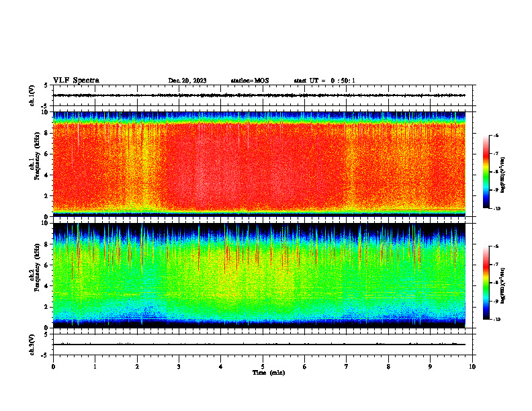The image size is (532, 411).
Task: Click time axis tick label "4"
Action: tap(221, 367)
